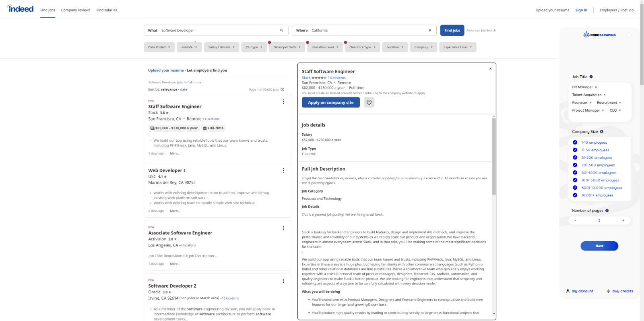Expand the Experience Level filter
The image size is (644, 321).
457,47
